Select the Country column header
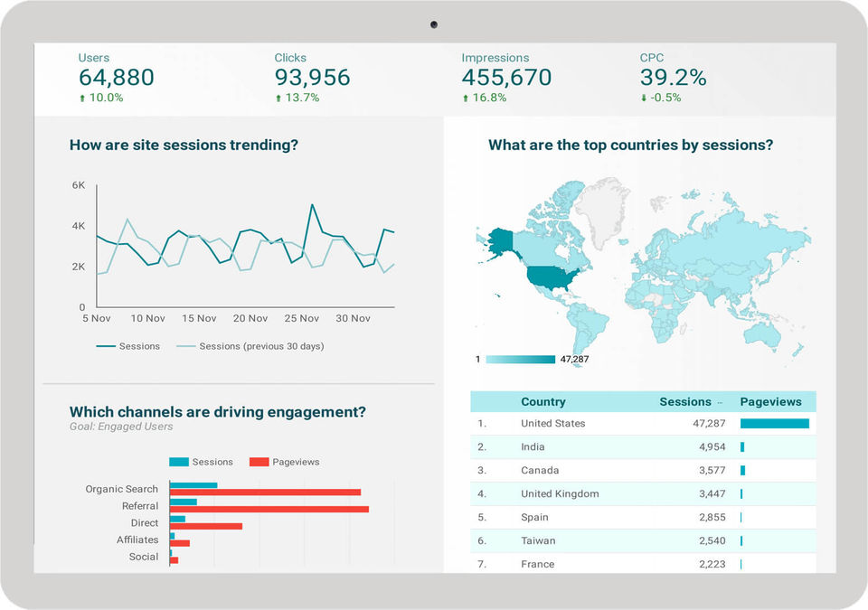Screen dimensions: 868x610 [x=543, y=402]
